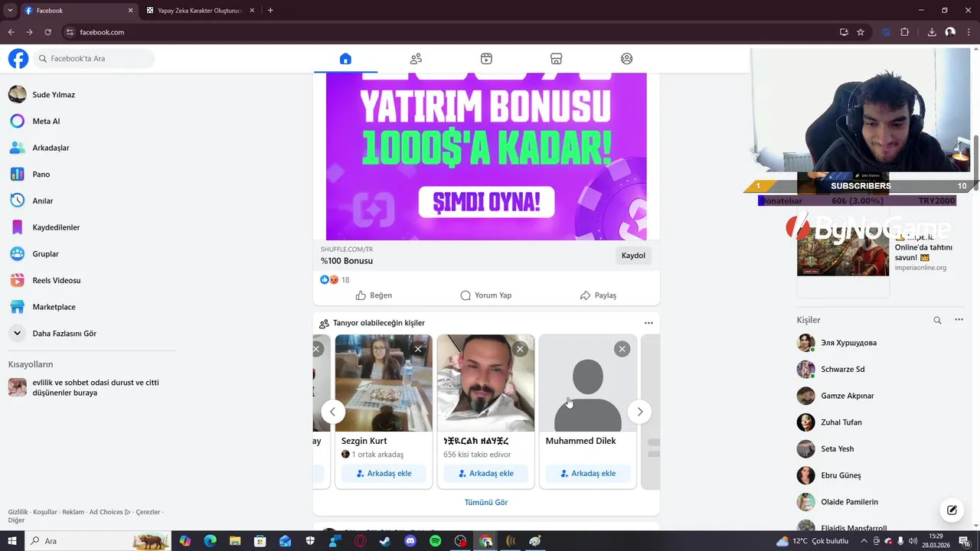Click Beğen on the ad post
Screen dimensions: 980x551
[374, 295]
